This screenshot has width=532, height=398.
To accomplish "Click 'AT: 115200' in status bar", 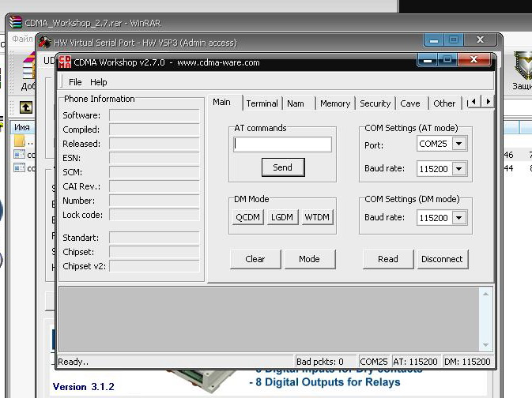I will click(x=415, y=362).
